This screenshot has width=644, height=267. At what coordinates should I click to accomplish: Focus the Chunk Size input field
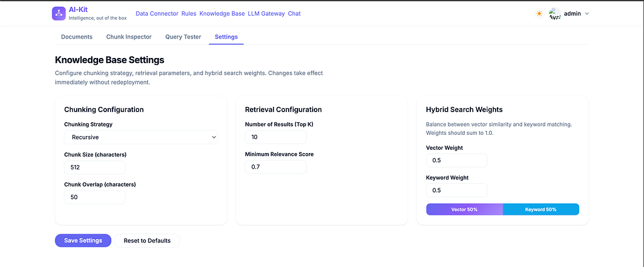coord(95,168)
